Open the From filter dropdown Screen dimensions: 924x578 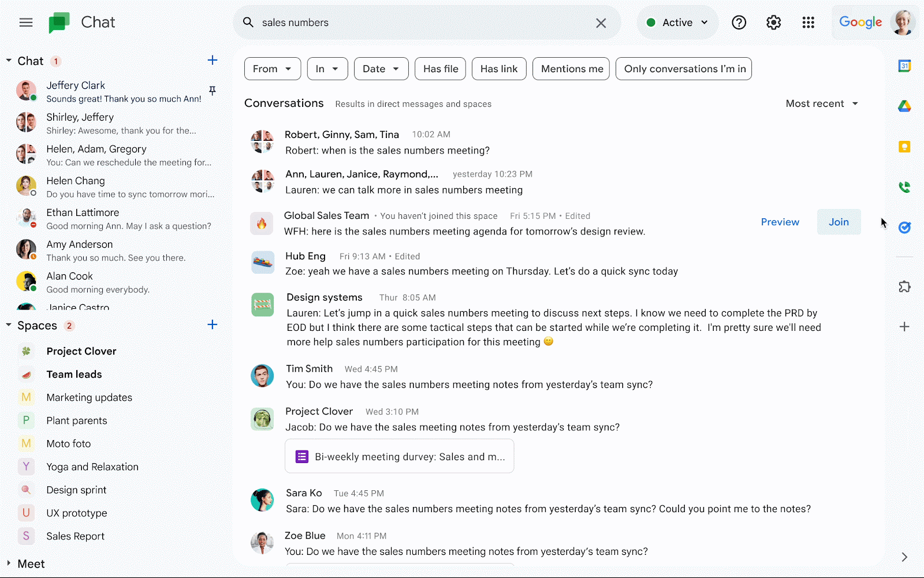coord(272,68)
